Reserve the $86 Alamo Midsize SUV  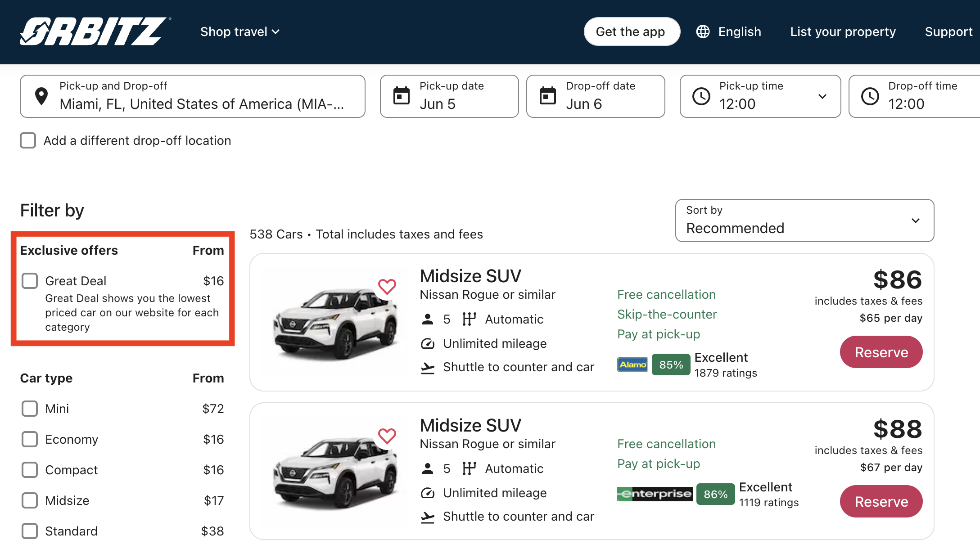click(x=881, y=352)
